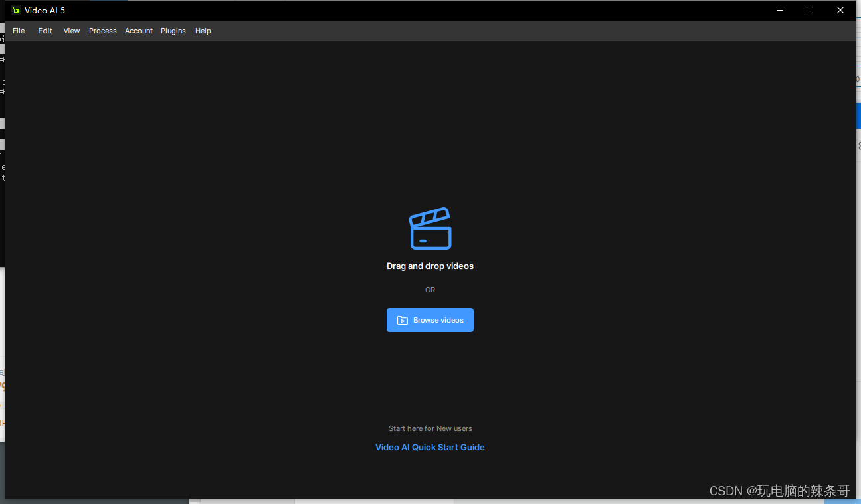Click the Video AI 5 app logo icon
Image resolution: width=861 pixels, height=504 pixels.
16,10
